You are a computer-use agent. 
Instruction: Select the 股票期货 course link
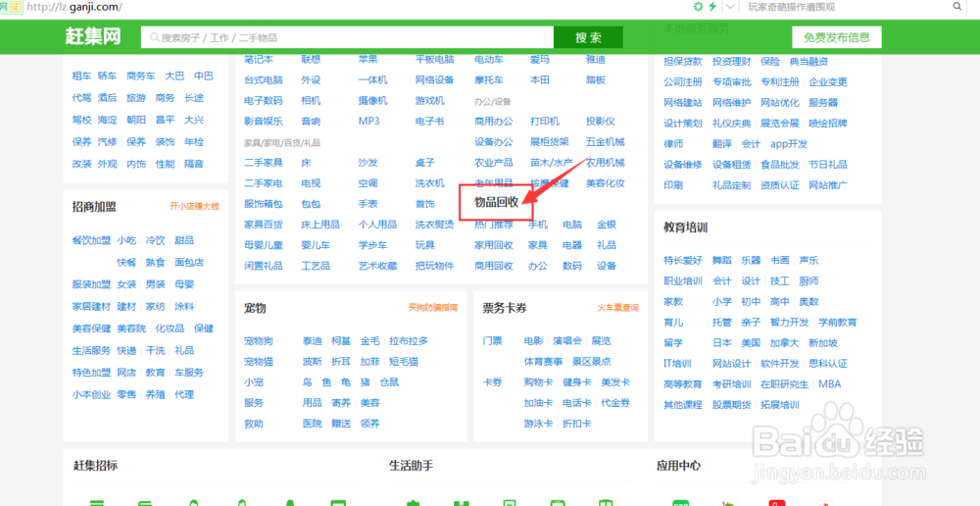click(732, 405)
